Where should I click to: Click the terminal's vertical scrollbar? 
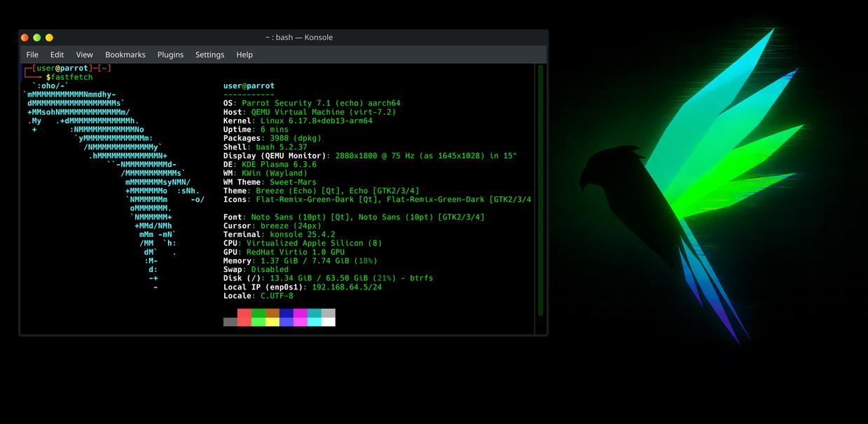tap(540, 189)
